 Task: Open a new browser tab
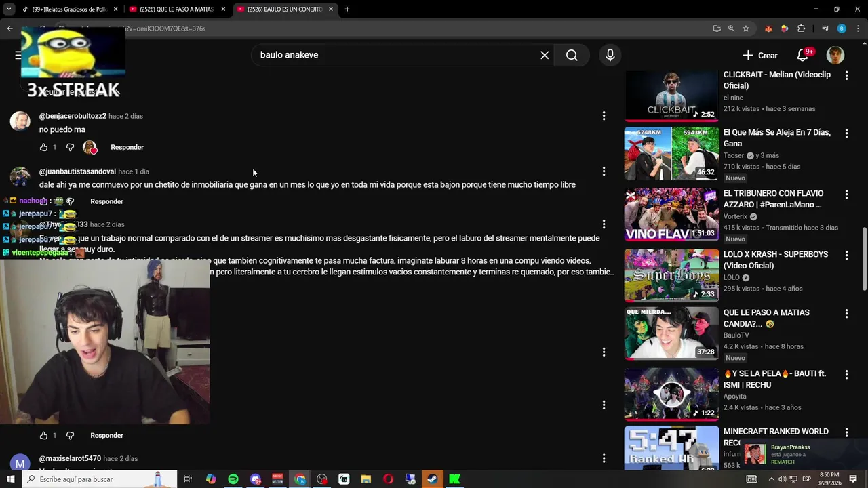pyautogui.click(x=347, y=9)
